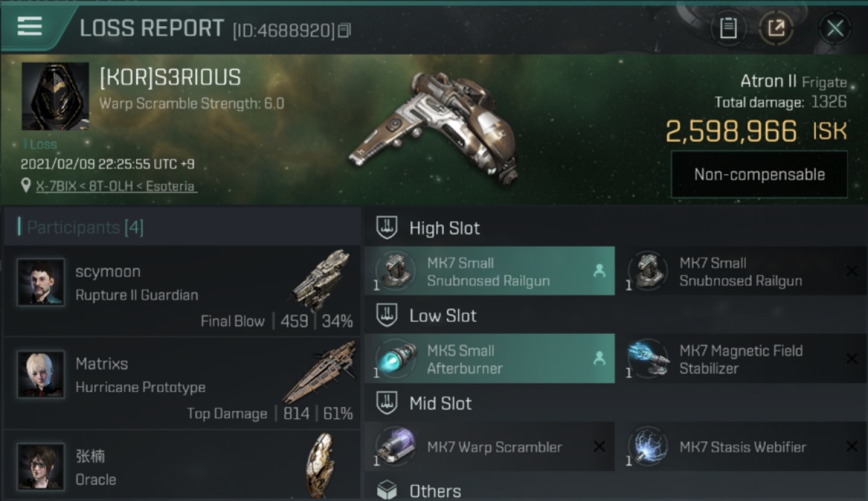Select the Oracle pilot portrait
This screenshot has width=868, height=501.
(41, 467)
